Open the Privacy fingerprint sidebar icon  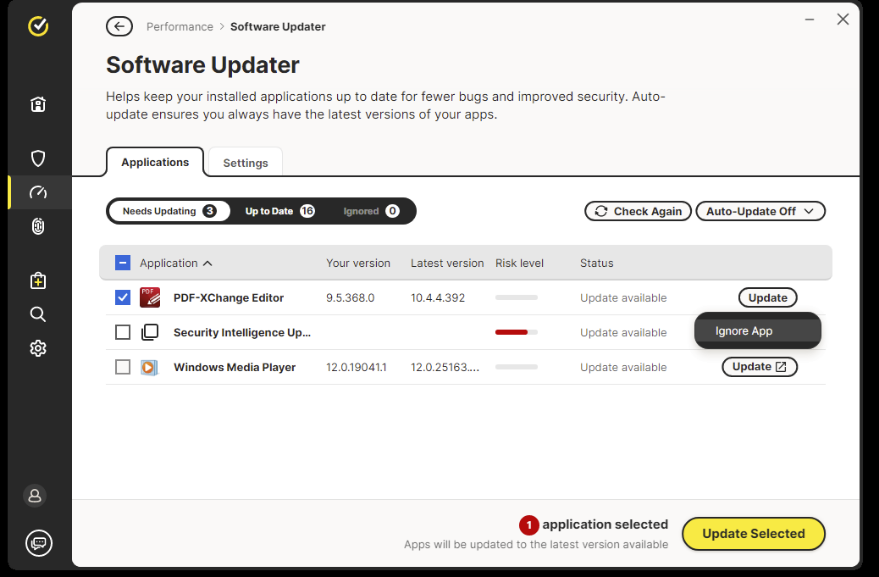coord(38,227)
